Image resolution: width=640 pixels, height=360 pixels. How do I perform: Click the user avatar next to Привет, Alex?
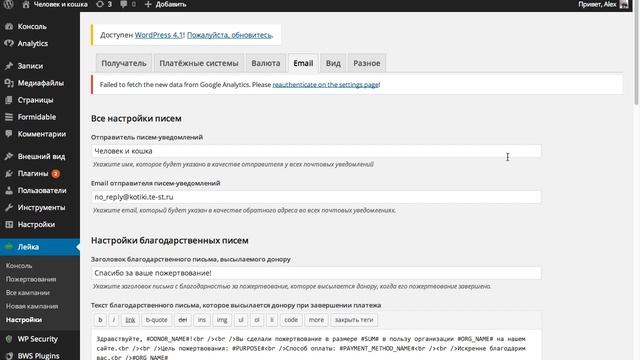point(624,4)
